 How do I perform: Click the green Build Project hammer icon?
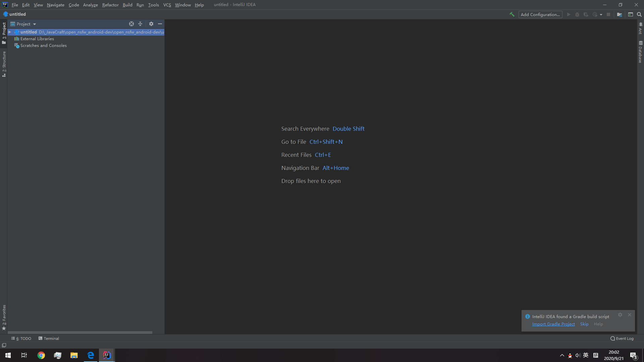pyautogui.click(x=512, y=14)
